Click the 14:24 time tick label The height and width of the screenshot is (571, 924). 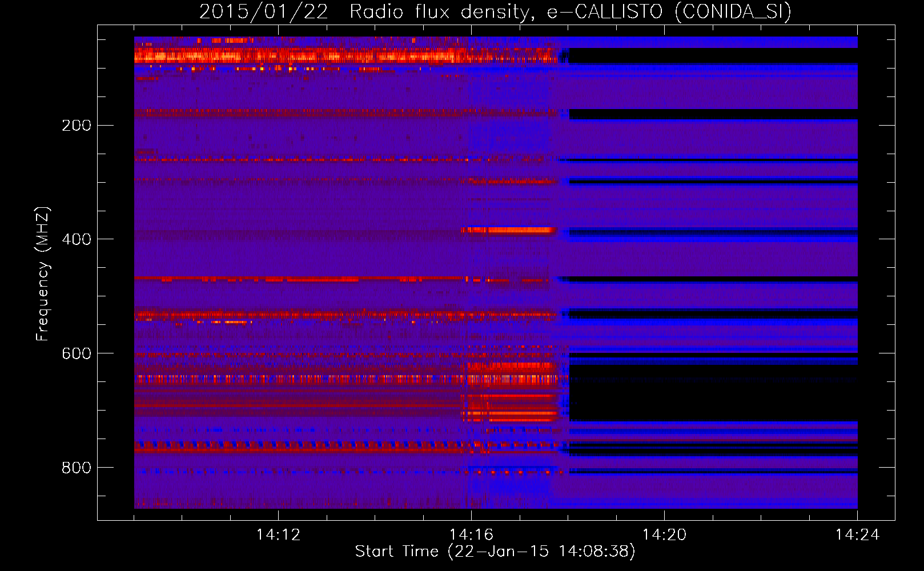(857, 535)
